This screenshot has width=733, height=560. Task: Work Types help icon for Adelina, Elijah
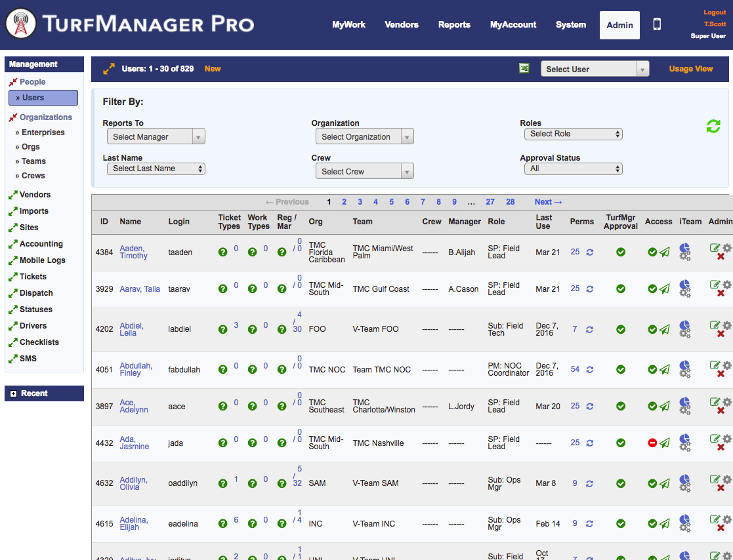click(x=252, y=523)
